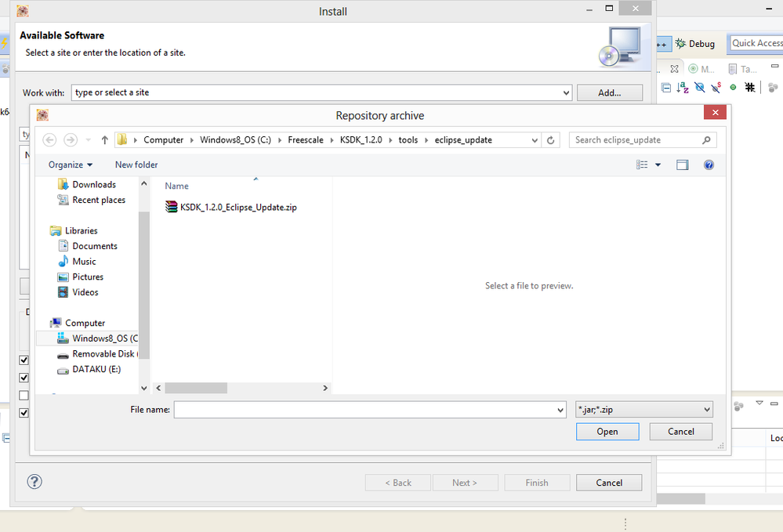The image size is (783, 532).
Task: Focus the Quick Access field
Action: point(756,43)
